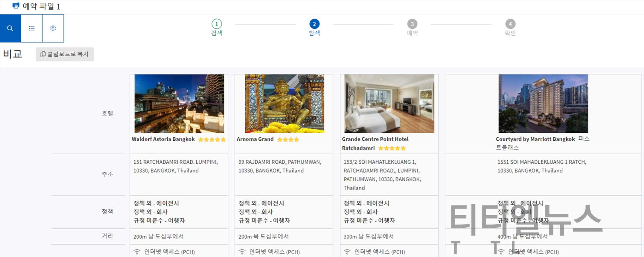
Task: Open the search magnifier tool
Action: 10,28
